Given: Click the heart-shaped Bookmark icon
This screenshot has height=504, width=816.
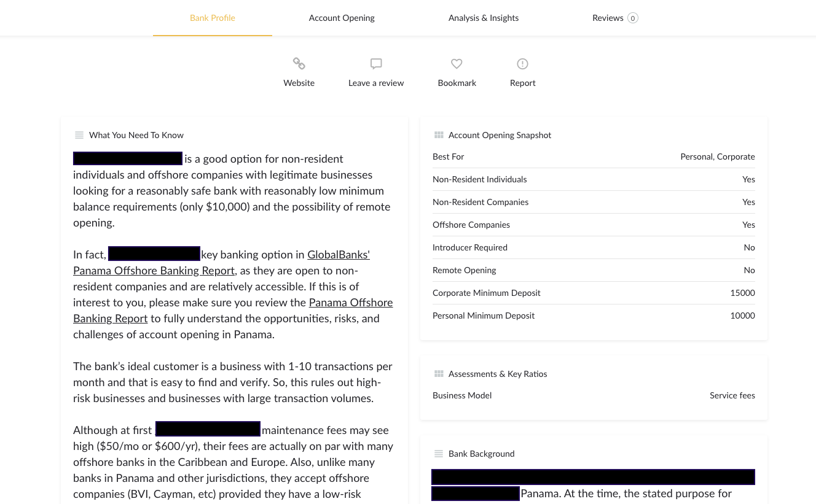Looking at the screenshot, I should pyautogui.click(x=457, y=64).
